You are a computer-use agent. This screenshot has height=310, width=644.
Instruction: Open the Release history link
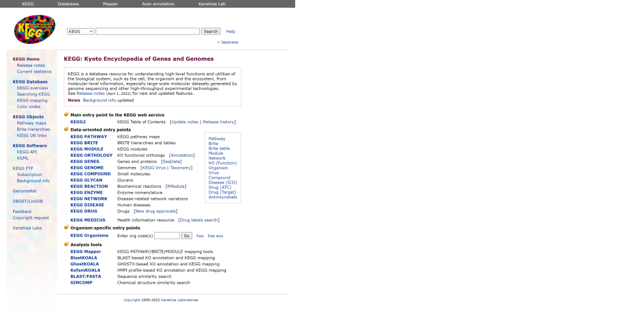[x=218, y=122]
